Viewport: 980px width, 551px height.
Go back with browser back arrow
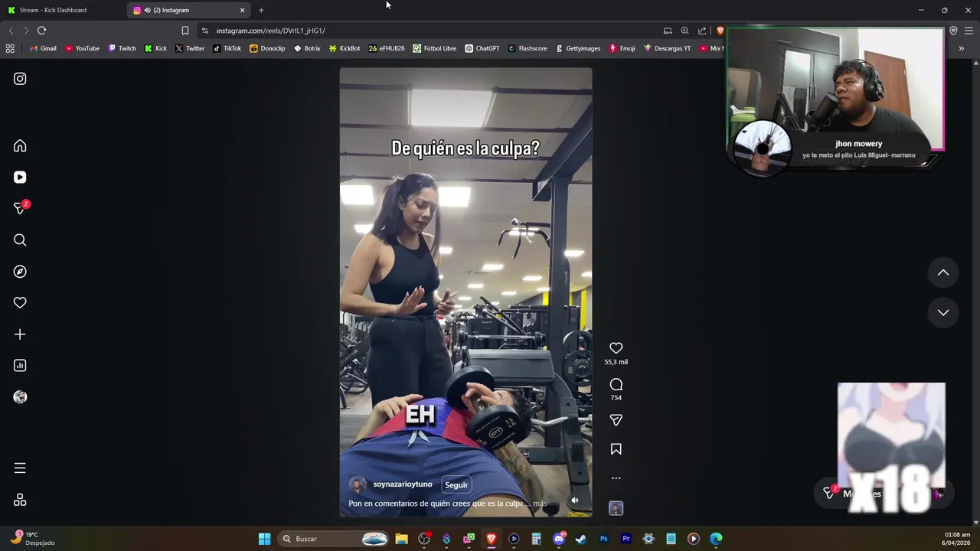point(11,31)
